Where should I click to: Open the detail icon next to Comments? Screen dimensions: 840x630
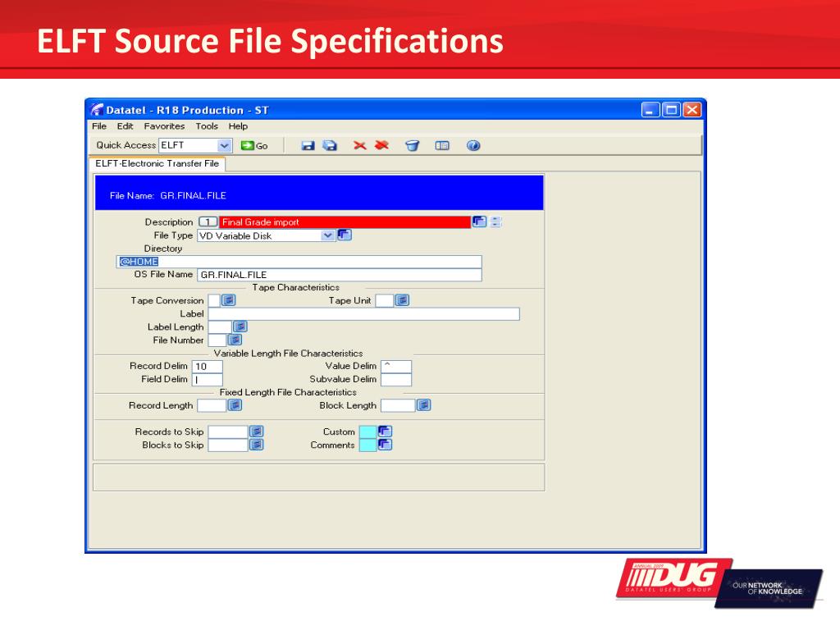386,444
